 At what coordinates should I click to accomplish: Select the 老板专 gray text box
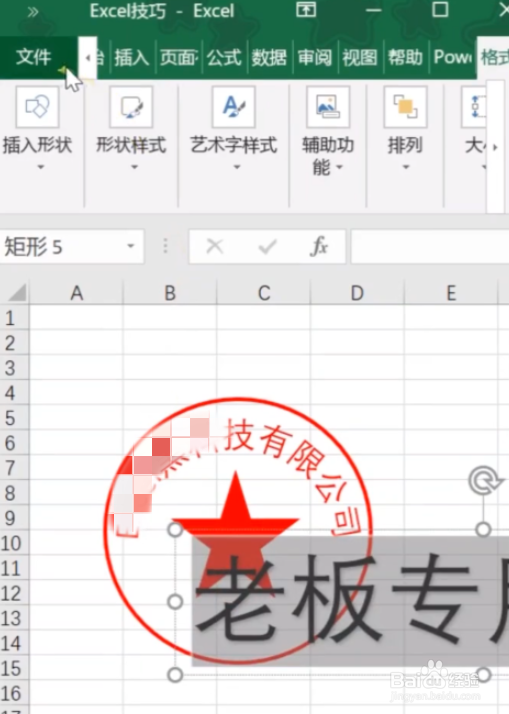(350, 601)
